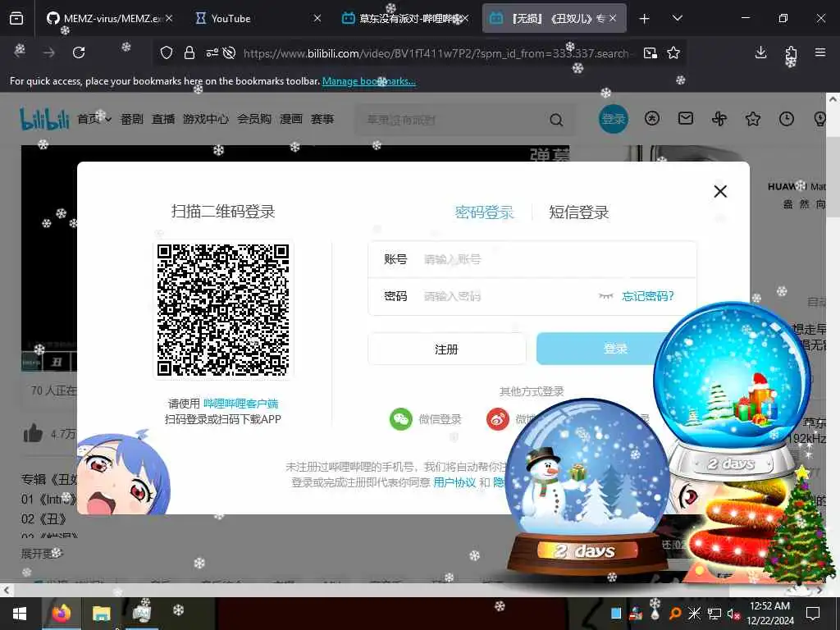Image resolution: width=840 pixels, height=630 pixels.
Task: Open the site permissions icon
Action: coord(212,52)
